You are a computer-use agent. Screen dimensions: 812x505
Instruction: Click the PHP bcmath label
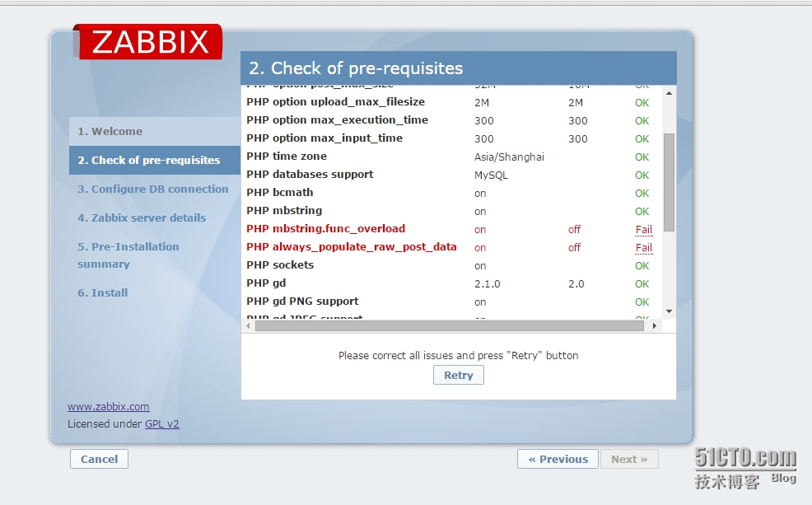pos(280,193)
